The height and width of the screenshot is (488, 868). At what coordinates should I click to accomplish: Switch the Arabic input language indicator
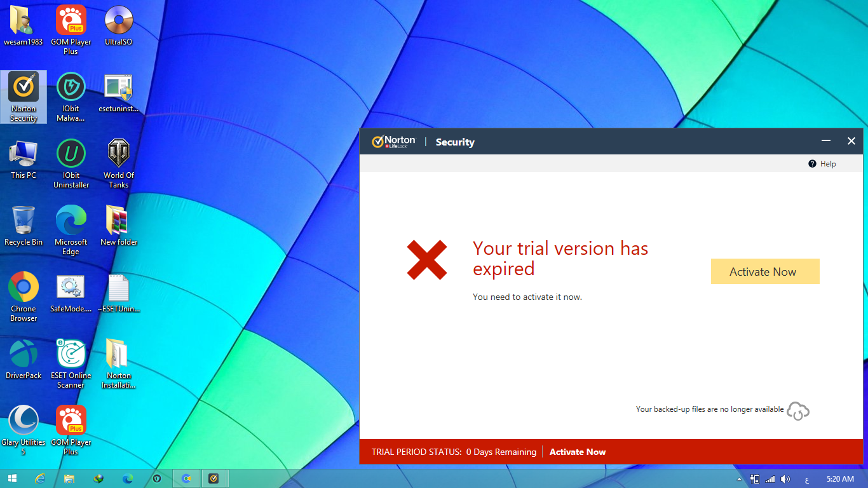pyautogui.click(x=806, y=479)
